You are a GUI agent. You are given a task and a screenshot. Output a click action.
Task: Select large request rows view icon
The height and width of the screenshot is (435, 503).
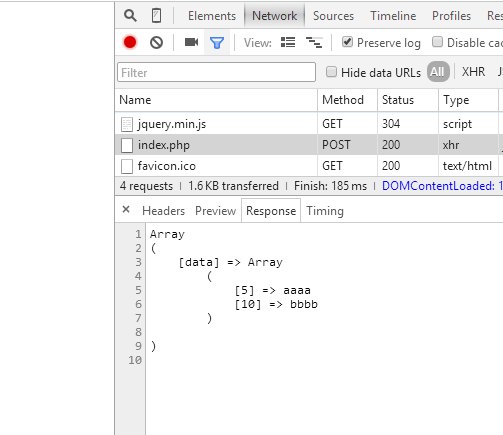(x=288, y=42)
